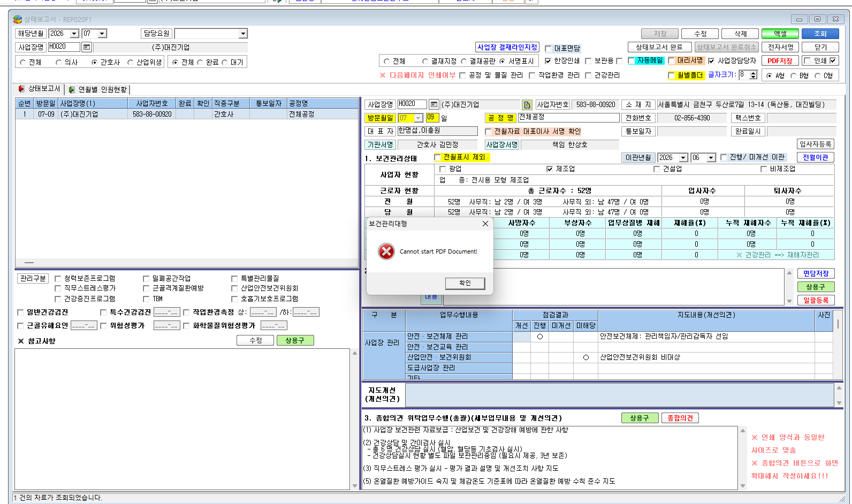Select the 의사 radio button
852x504 pixels.
(x=58, y=62)
